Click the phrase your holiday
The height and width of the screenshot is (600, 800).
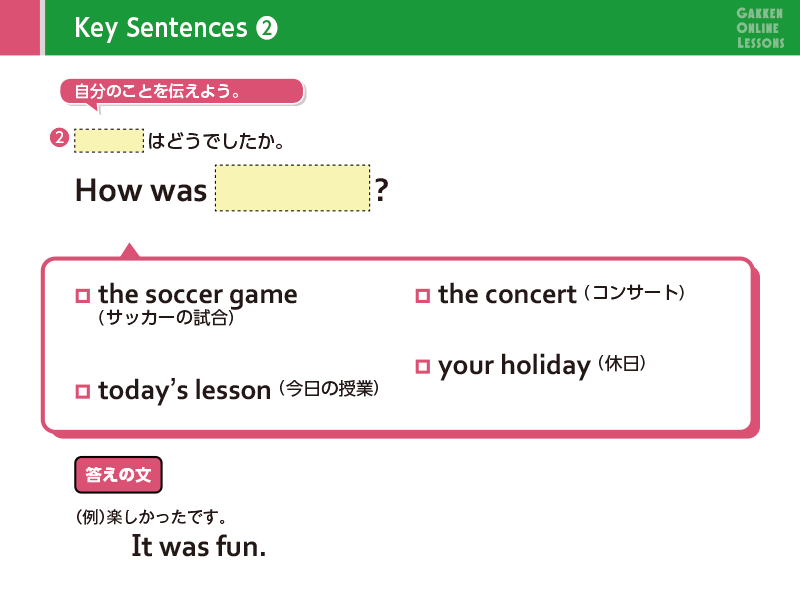click(x=514, y=366)
